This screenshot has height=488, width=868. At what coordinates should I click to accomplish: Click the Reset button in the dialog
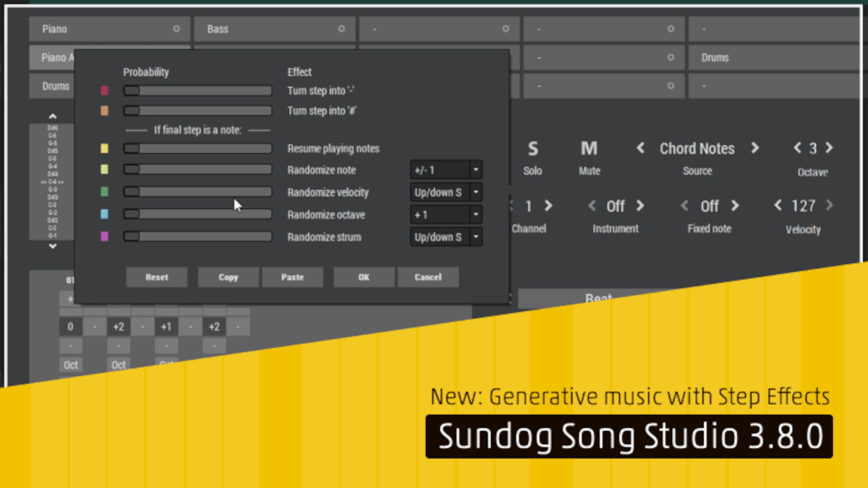(x=157, y=277)
